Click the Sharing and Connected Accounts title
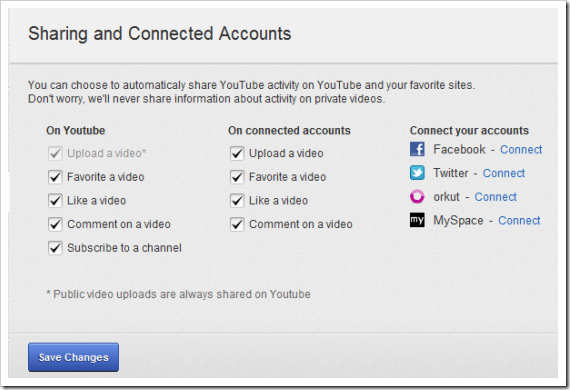Viewport: 570px width, 390px height. coord(160,34)
